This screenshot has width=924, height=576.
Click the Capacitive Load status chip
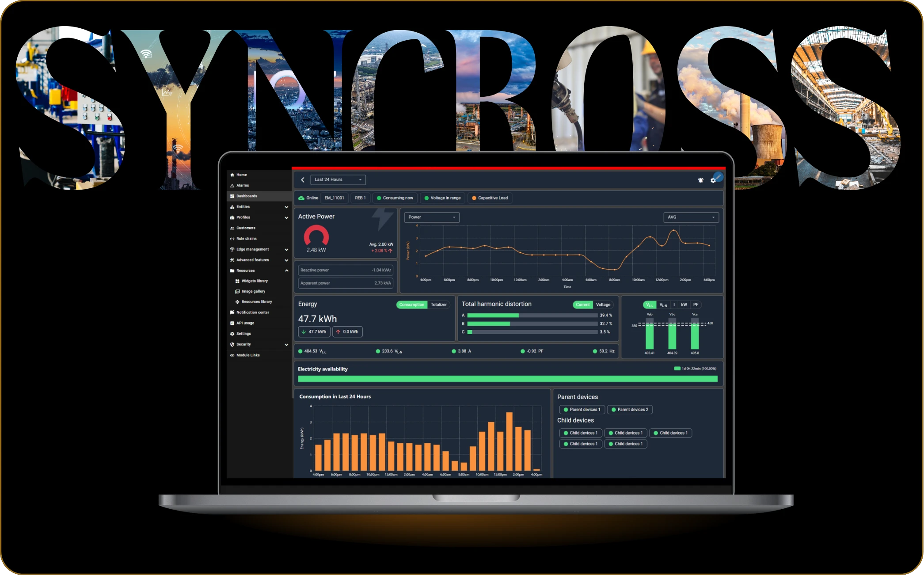pos(490,198)
